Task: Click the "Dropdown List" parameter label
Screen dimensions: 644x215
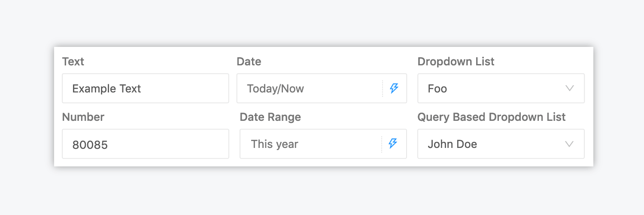Action: pos(456,61)
